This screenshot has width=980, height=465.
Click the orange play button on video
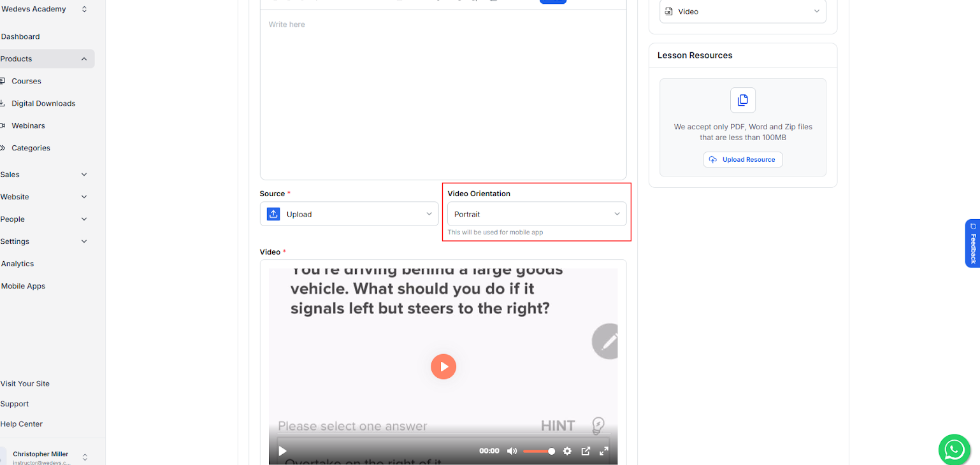(x=443, y=367)
